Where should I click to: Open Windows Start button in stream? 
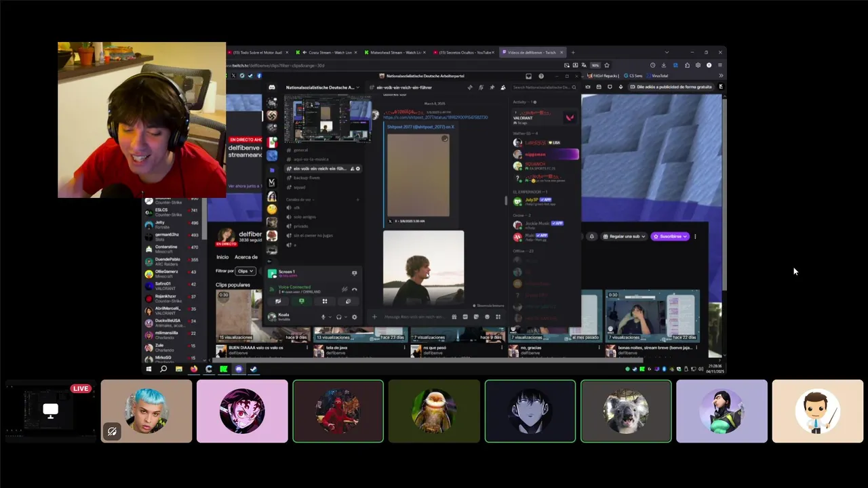pos(149,369)
